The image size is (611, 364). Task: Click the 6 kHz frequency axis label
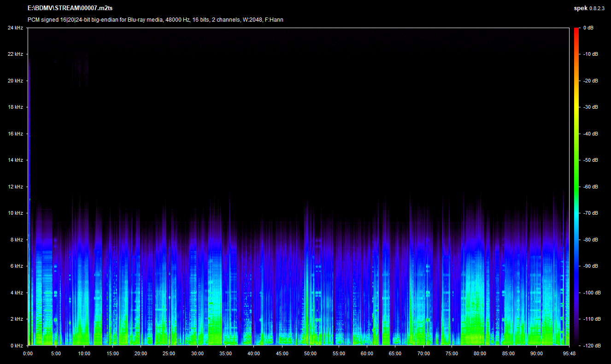coord(16,266)
